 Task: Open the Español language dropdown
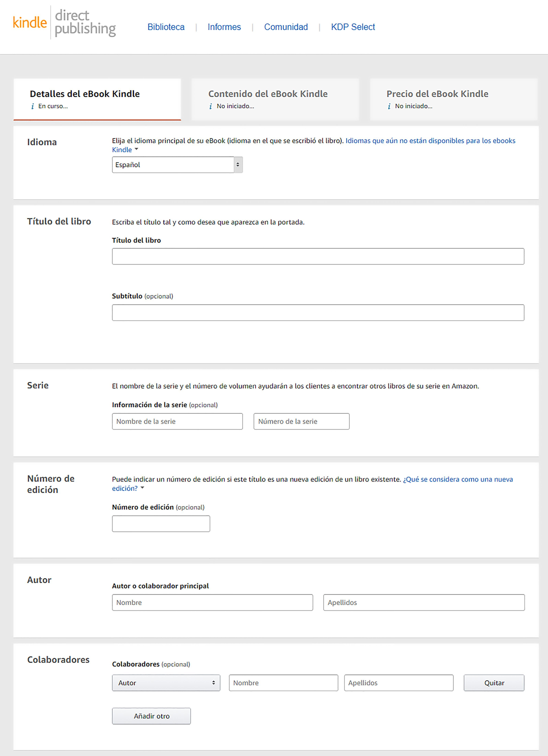tap(177, 165)
